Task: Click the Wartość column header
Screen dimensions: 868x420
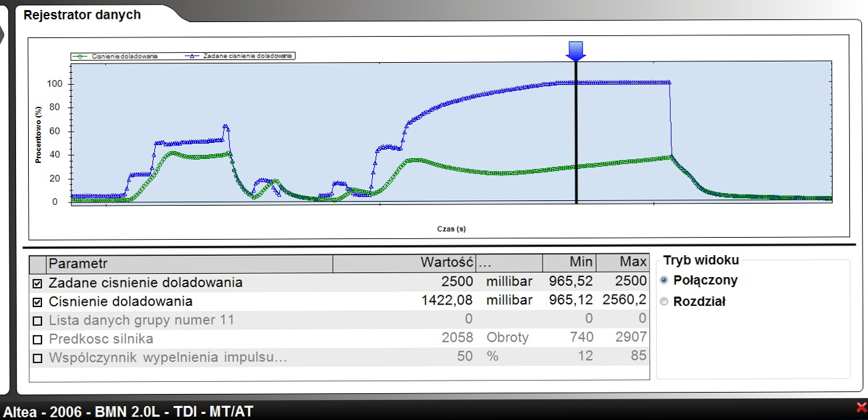Action: coord(404,264)
